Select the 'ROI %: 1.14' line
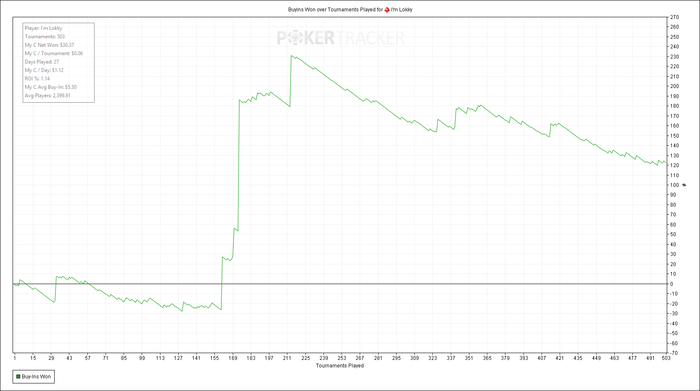The height and width of the screenshot is (391, 700). [x=38, y=79]
